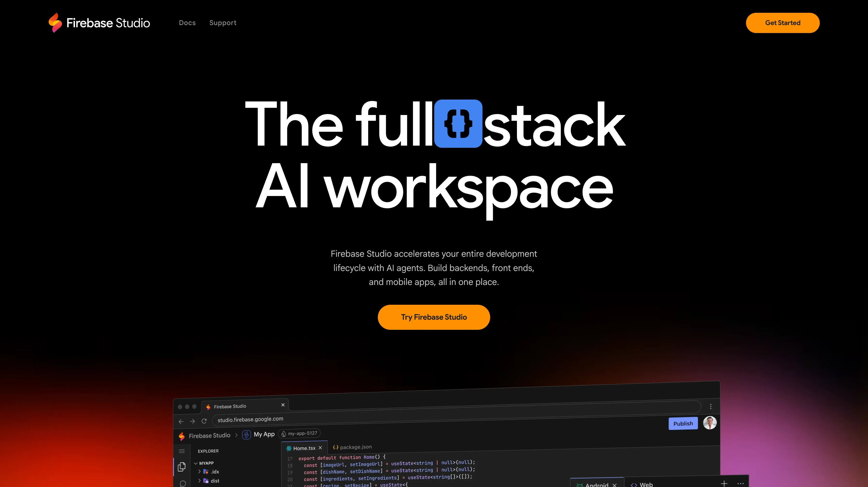Click the Firebase Studio flame logo
The image size is (868, 487).
[x=55, y=23]
